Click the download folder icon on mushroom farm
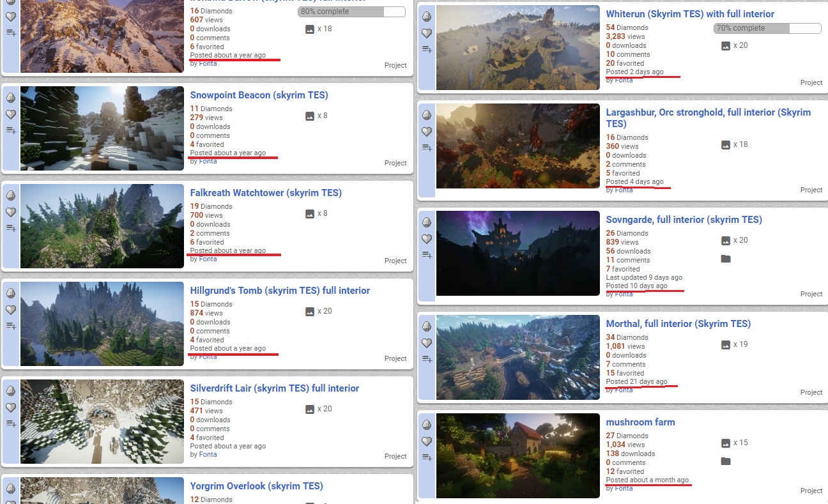The width and height of the screenshot is (828, 504). tap(726, 461)
